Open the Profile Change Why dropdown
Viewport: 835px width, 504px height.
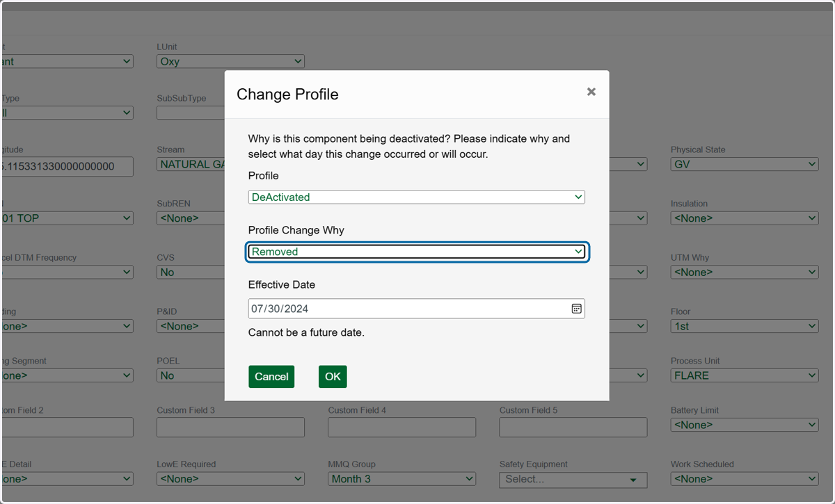pos(416,252)
